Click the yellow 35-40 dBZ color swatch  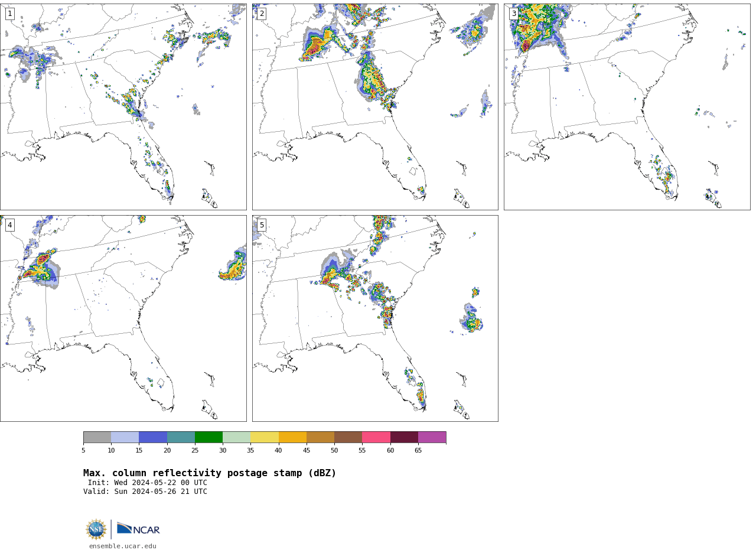point(265,437)
